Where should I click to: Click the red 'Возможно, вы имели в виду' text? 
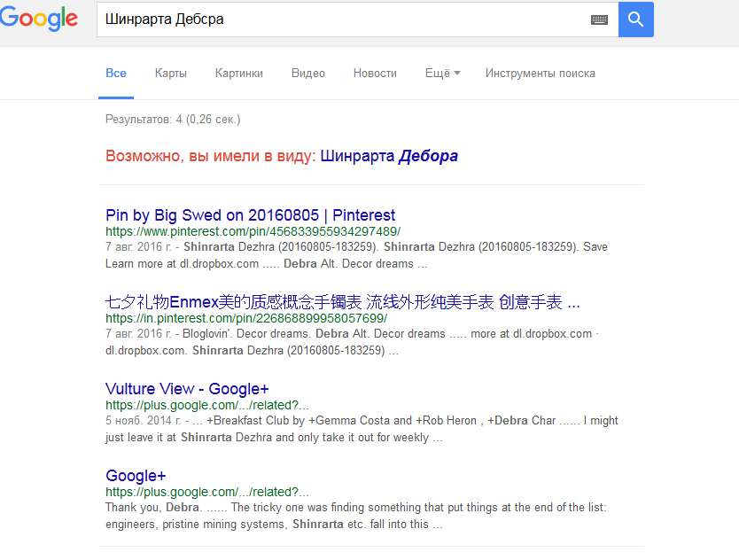point(211,156)
